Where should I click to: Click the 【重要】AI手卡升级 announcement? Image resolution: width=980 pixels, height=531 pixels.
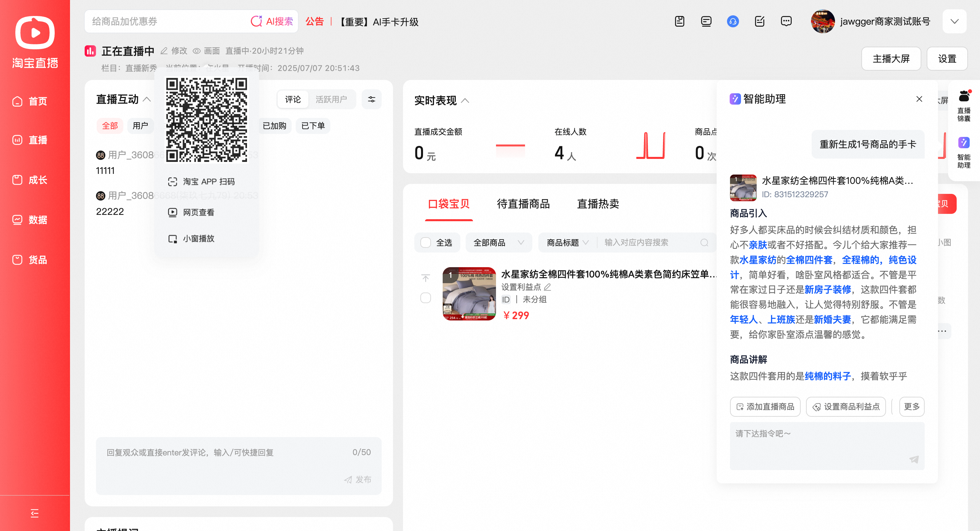pos(378,22)
